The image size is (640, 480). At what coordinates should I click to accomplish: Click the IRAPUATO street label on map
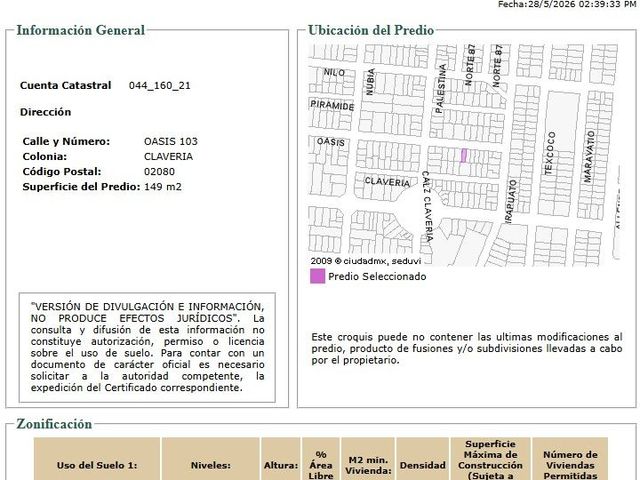(x=510, y=201)
